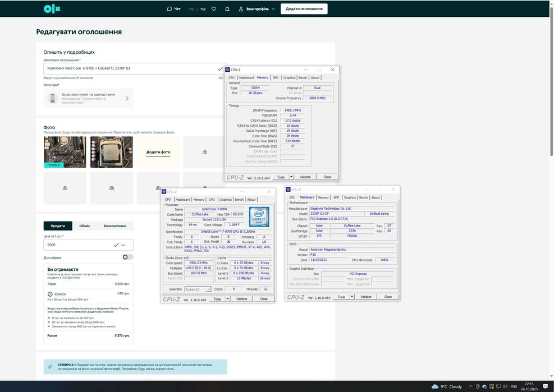Click Tools button in Mainboard window
The image size is (554, 392).
click(341, 297)
